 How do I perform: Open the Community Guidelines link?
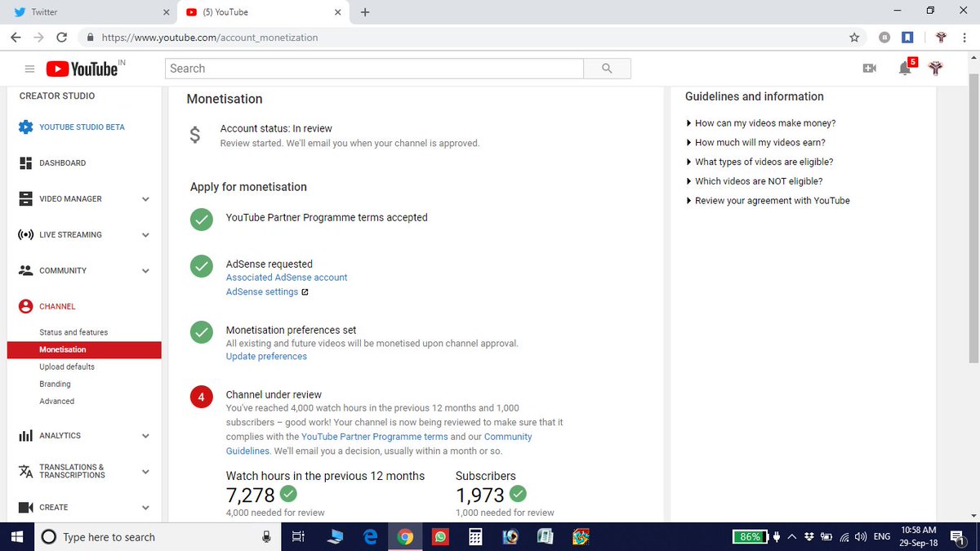pos(379,443)
